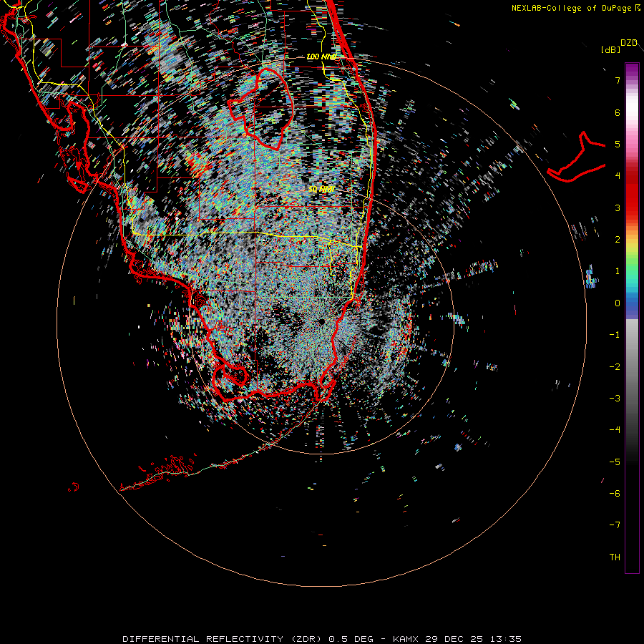Click the 2 dB tick label
The width and height of the screenshot is (644, 644).
coord(618,240)
